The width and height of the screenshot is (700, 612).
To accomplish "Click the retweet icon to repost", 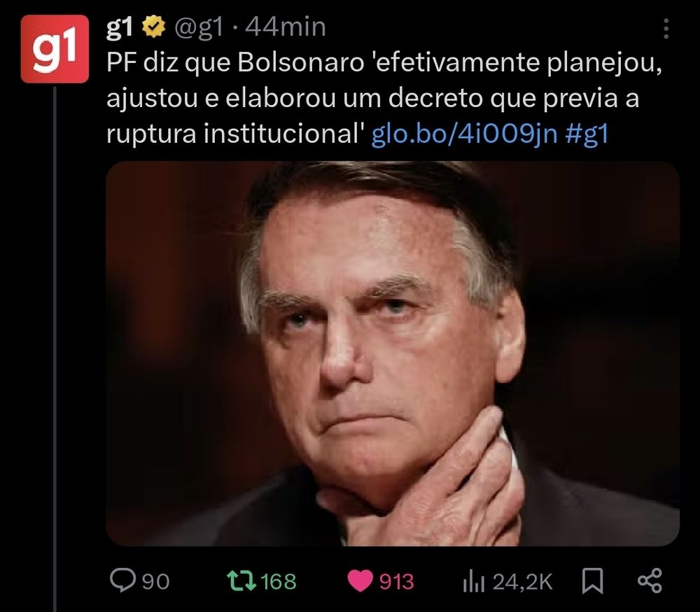I will [242, 580].
